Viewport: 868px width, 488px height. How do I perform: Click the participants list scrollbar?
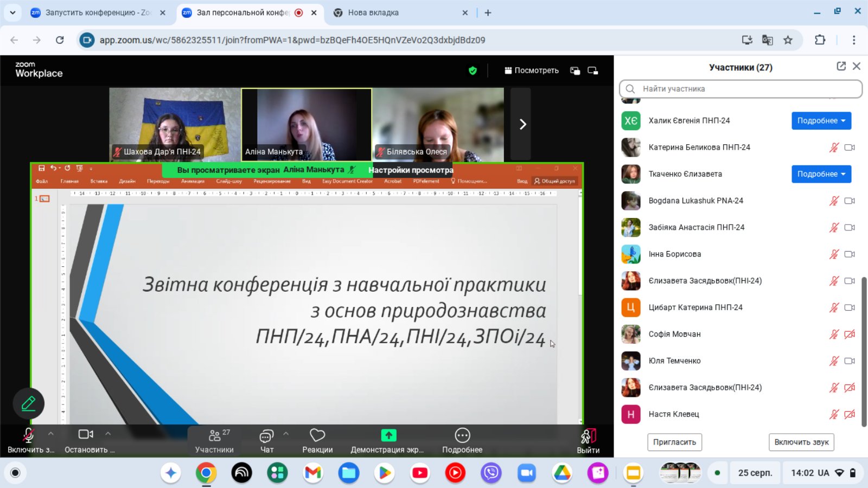click(x=864, y=351)
